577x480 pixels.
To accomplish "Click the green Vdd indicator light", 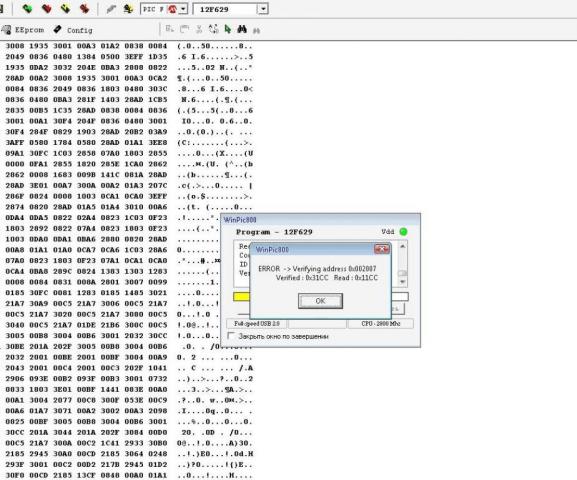I will coord(403,232).
